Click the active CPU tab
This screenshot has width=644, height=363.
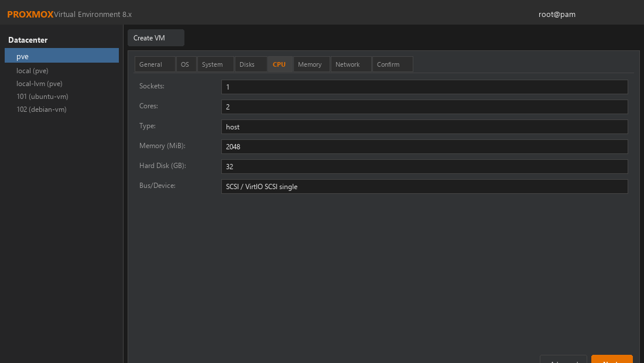pyautogui.click(x=280, y=64)
